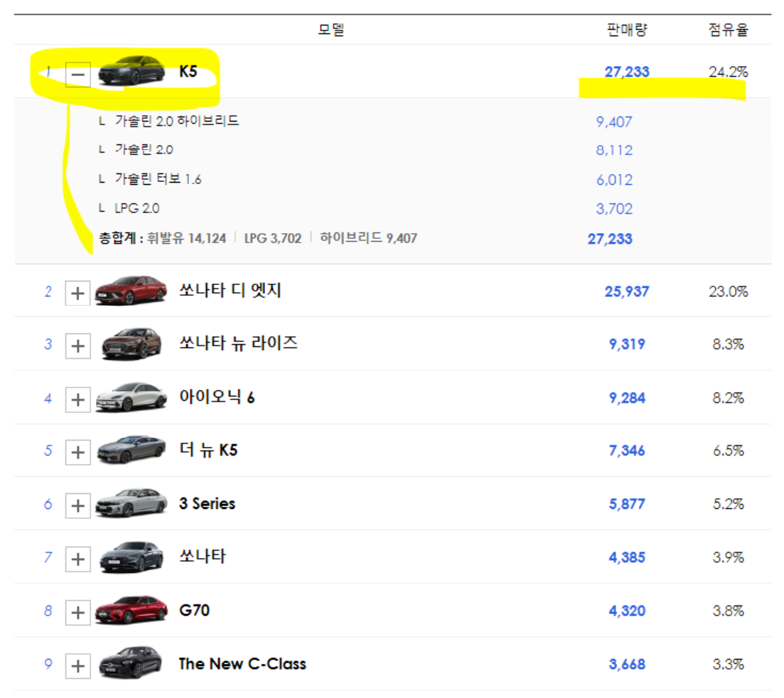Expand the 3 Series row

78,505
